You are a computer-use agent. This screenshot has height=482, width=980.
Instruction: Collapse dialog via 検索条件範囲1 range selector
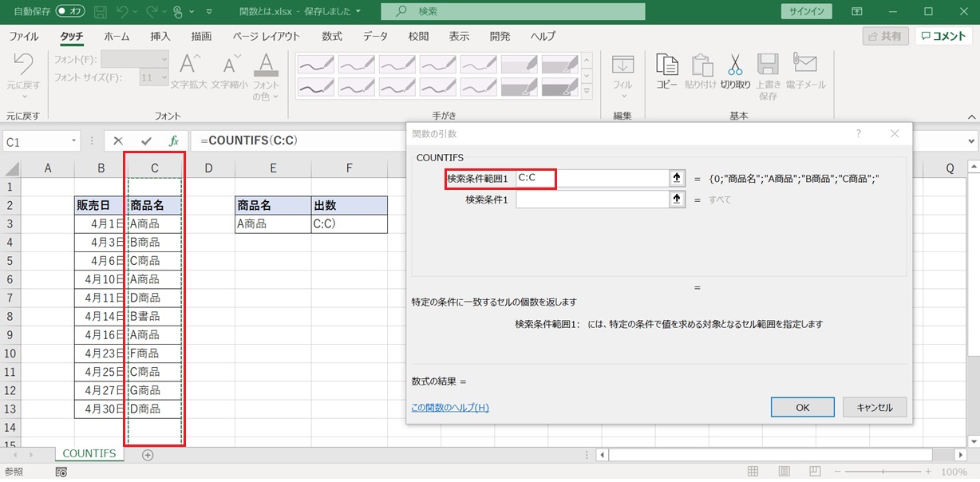(x=678, y=178)
